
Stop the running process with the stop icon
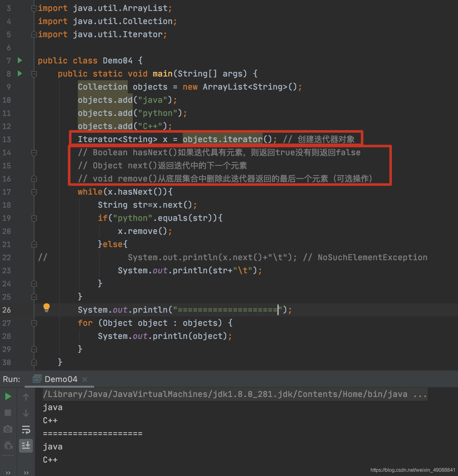8,413
